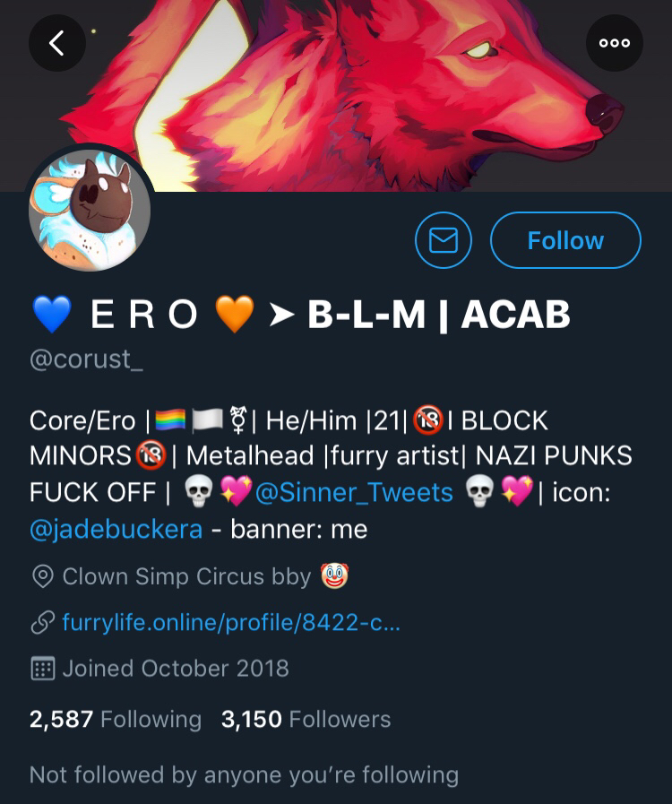Open the three-dot more options menu

pos(614,43)
